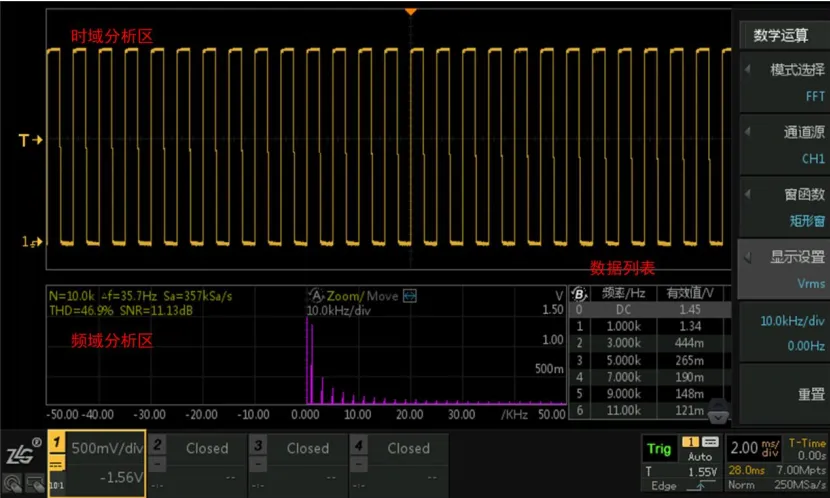
Task: Select the SNR=11.13dB readout
Action: (x=156, y=311)
